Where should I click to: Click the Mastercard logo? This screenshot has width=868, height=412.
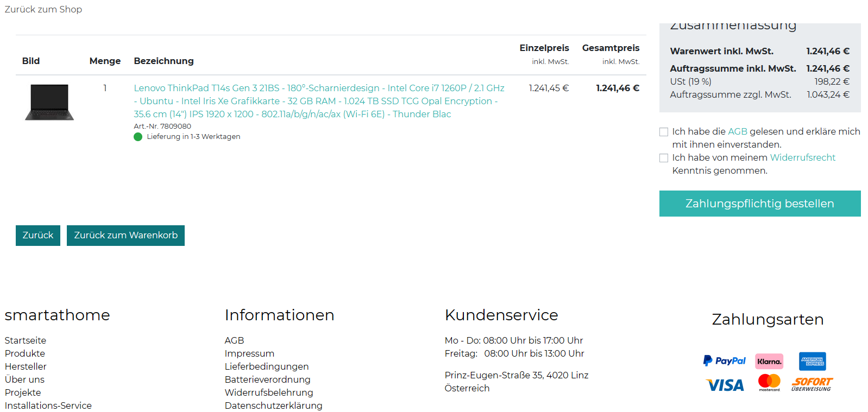point(769,383)
